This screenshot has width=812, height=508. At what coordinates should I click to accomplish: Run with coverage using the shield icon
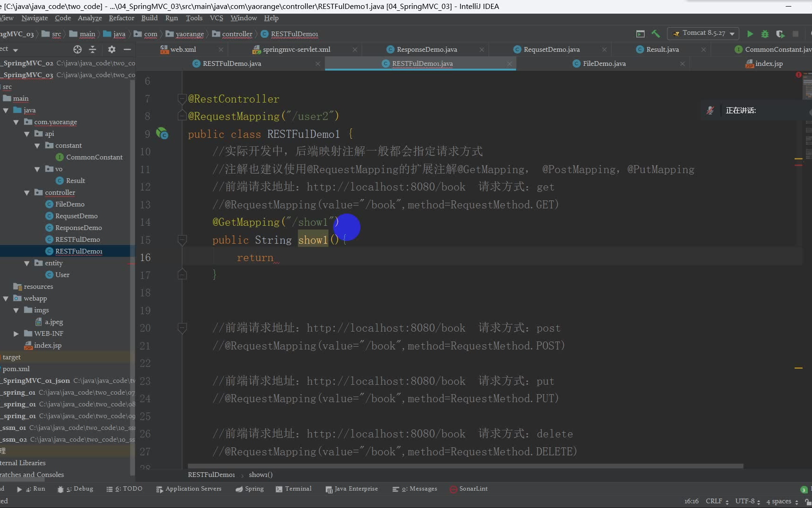[x=781, y=34]
